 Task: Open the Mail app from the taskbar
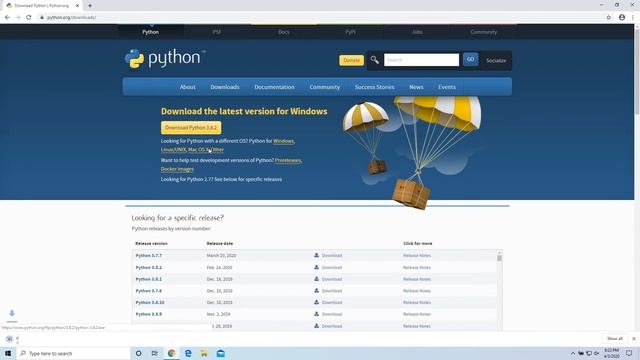(x=221, y=353)
